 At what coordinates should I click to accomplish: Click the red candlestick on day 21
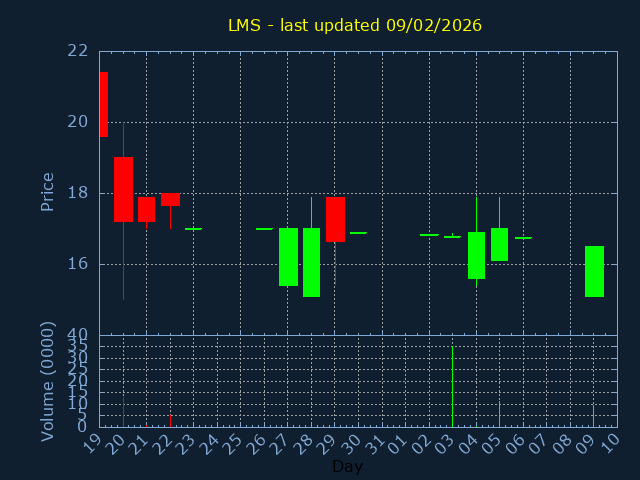coord(146,209)
